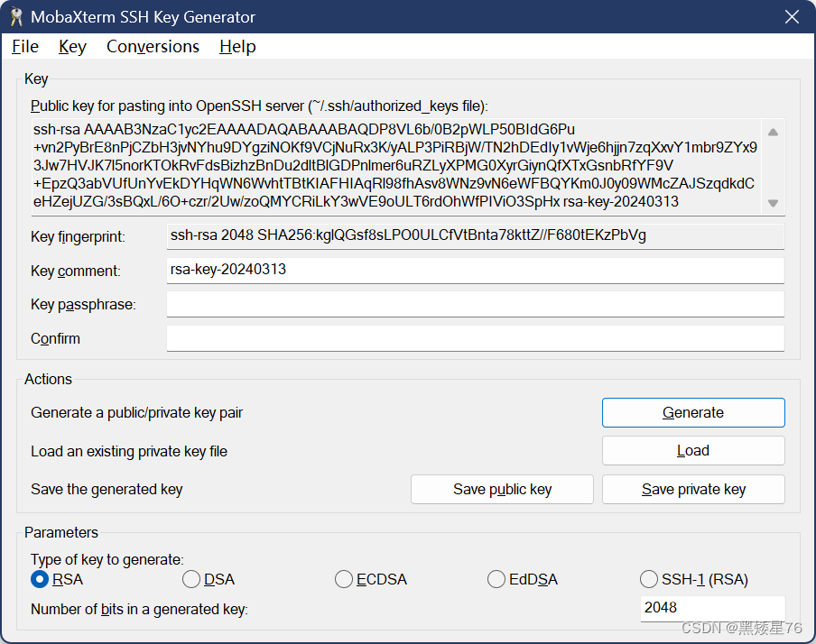Click Save public key button
816x644 pixels.
(502, 489)
